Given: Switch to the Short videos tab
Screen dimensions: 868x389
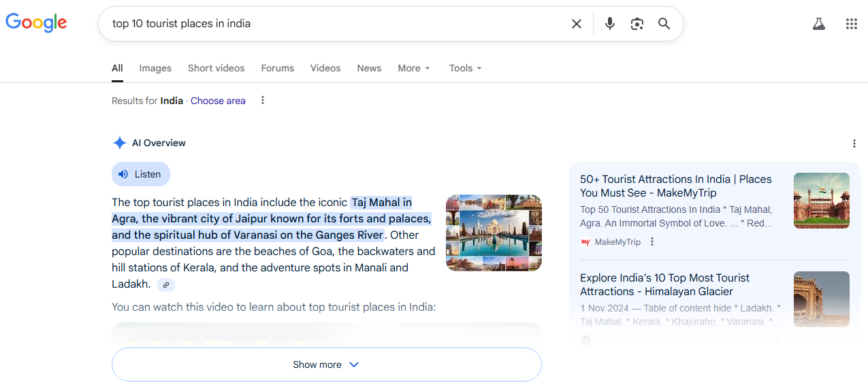Looking at the screenshot, I should [x=216, y=68].
